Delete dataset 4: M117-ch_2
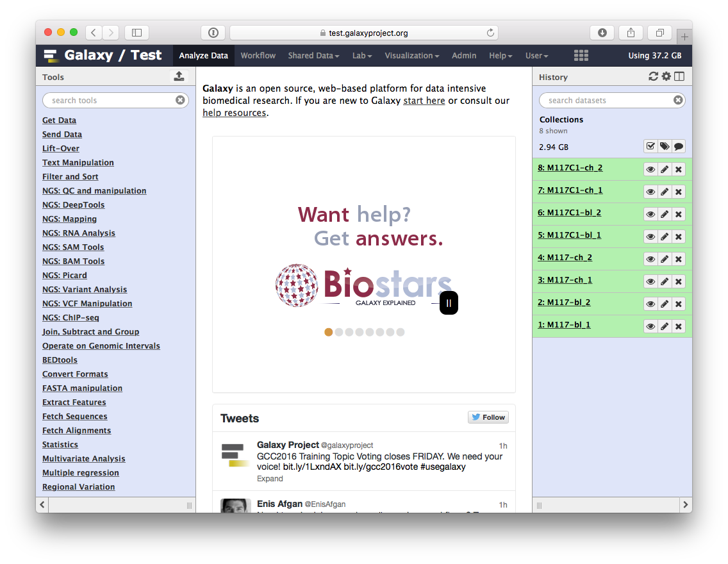Screen dimensions: 728x564 tap(678, 259)
